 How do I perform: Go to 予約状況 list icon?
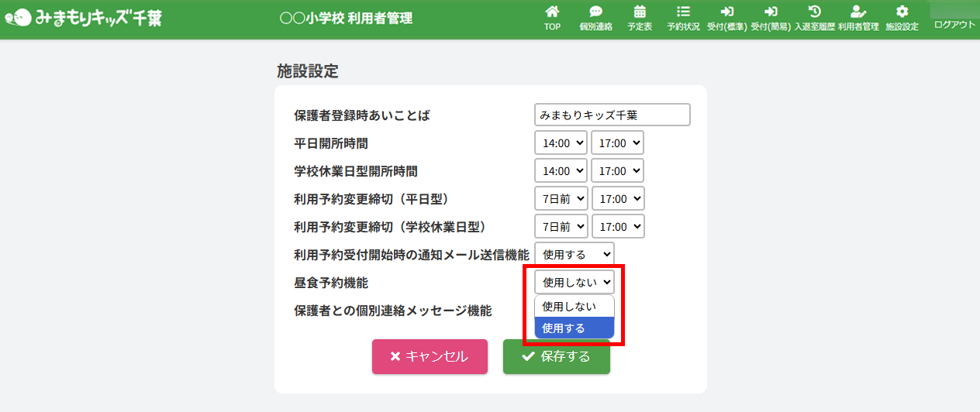pyautogui.click(x=683, y=12)
